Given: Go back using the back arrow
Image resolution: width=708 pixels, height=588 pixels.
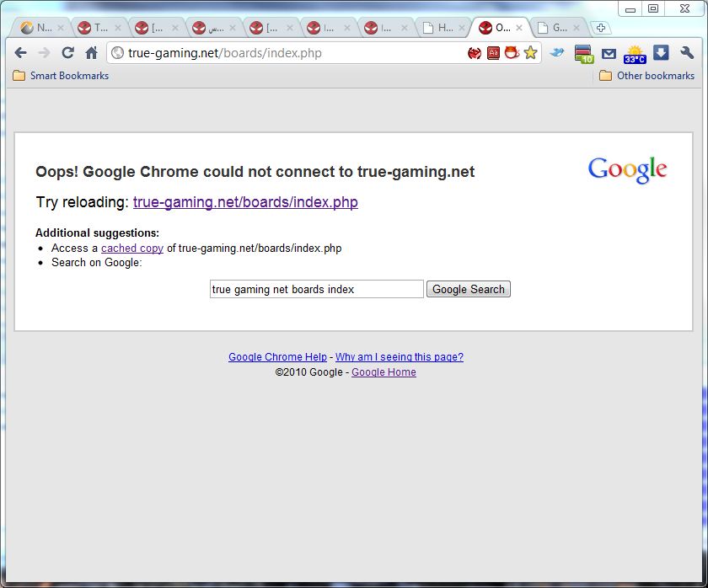Looking at the screenshot, I should (x=21, y=53).
